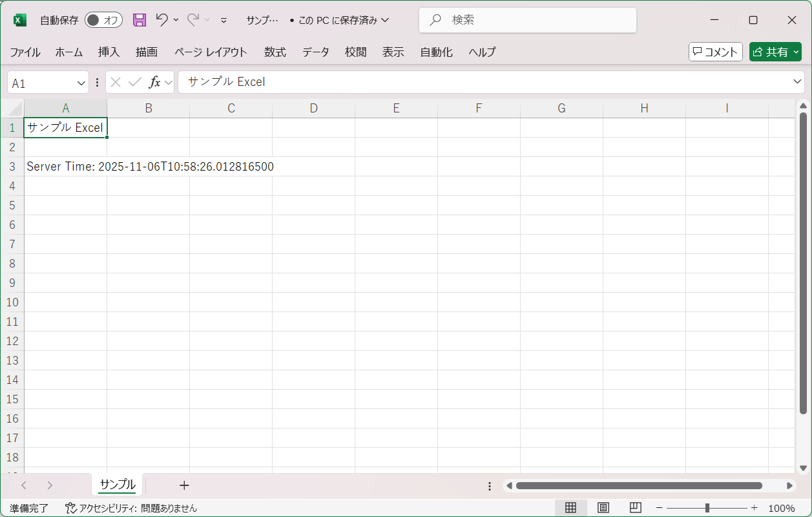Click the zoom slider handle
This screenshot has height=517, width=812.
707,508
